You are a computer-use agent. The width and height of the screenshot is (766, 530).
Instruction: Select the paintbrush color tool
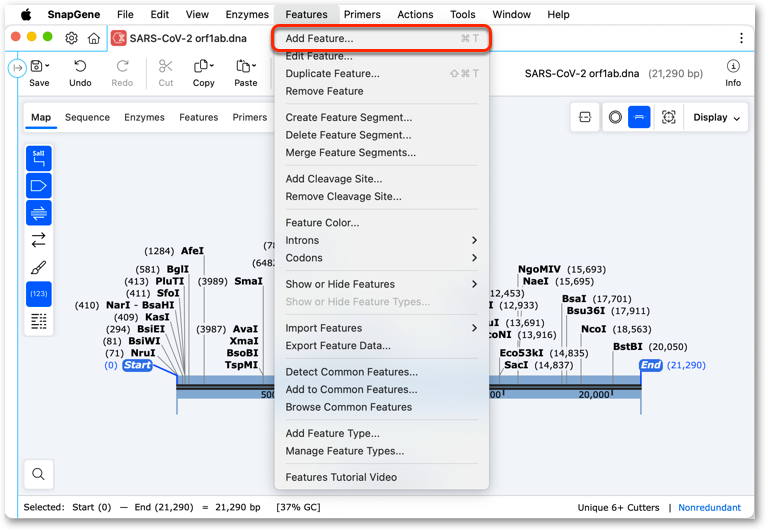coord(39,267)
